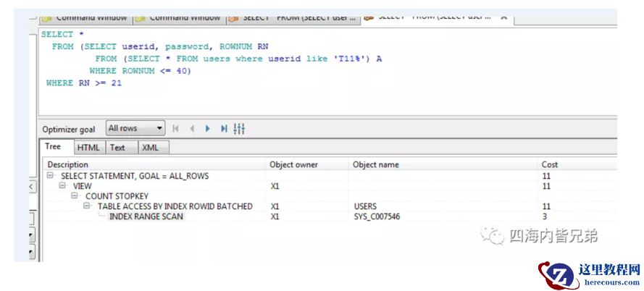Click the left panel collapse arrow button
Image resolution: width=644 pixels, height=291 pixels.
pyautogui.click(x=32, y=187)
